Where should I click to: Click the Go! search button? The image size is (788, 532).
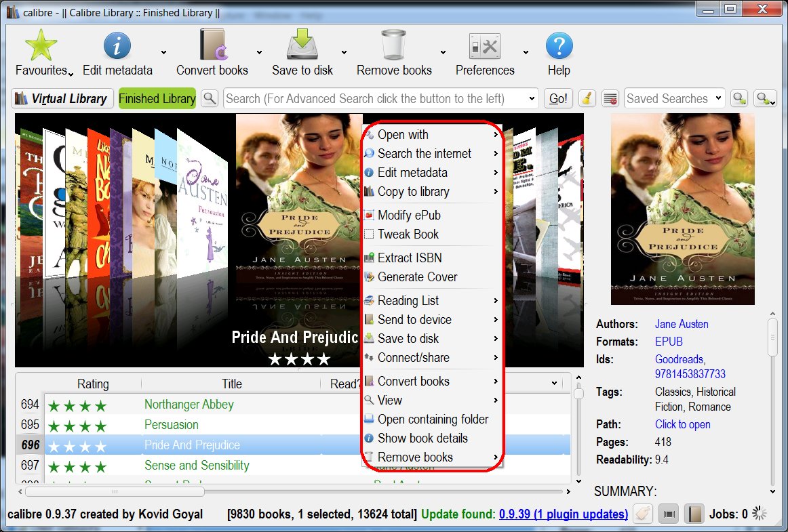pos(558,98)
